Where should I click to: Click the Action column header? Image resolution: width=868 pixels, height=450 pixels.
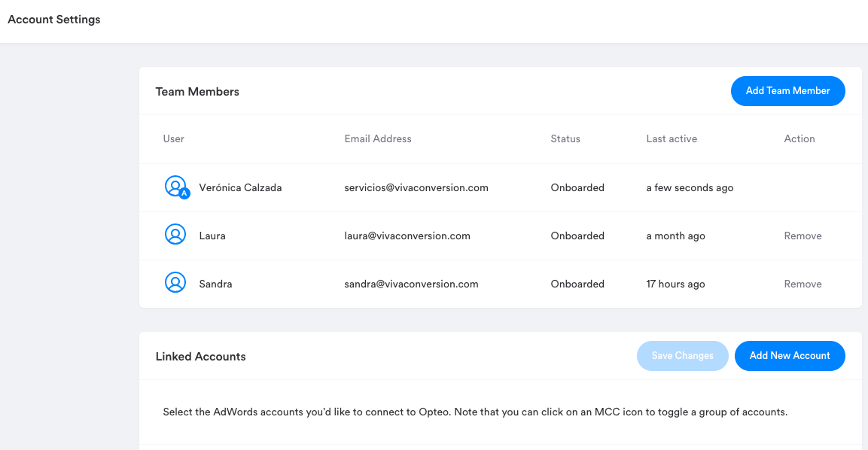tap(799, 139)
